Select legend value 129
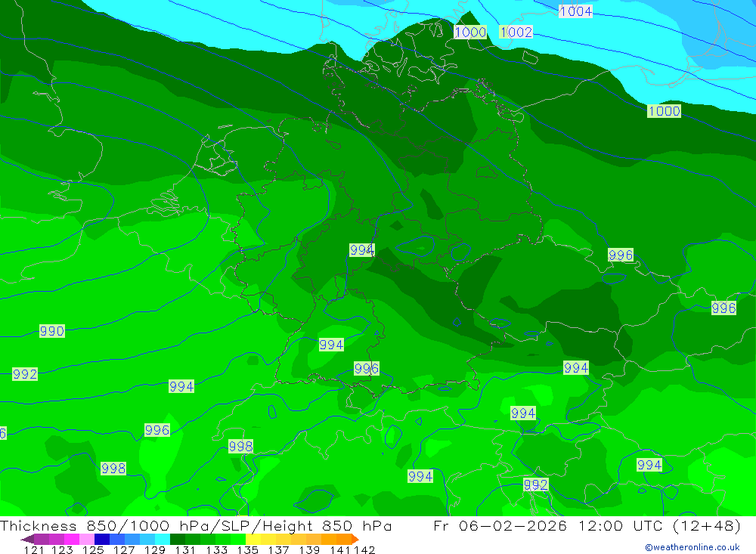The width and height of the screenshot is (756, 554). pyautogui.click(x=155, y=550)
